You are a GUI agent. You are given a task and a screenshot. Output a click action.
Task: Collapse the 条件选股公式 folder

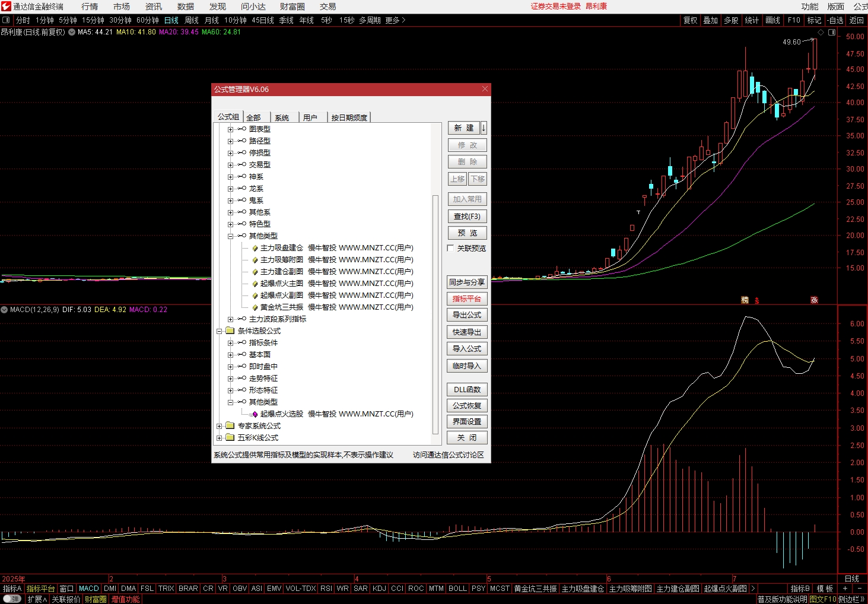pyautogui.click(x=220, y=331)
